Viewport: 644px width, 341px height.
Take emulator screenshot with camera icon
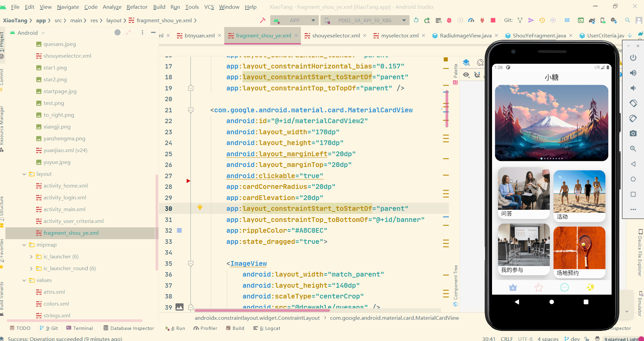pos(633,134)
